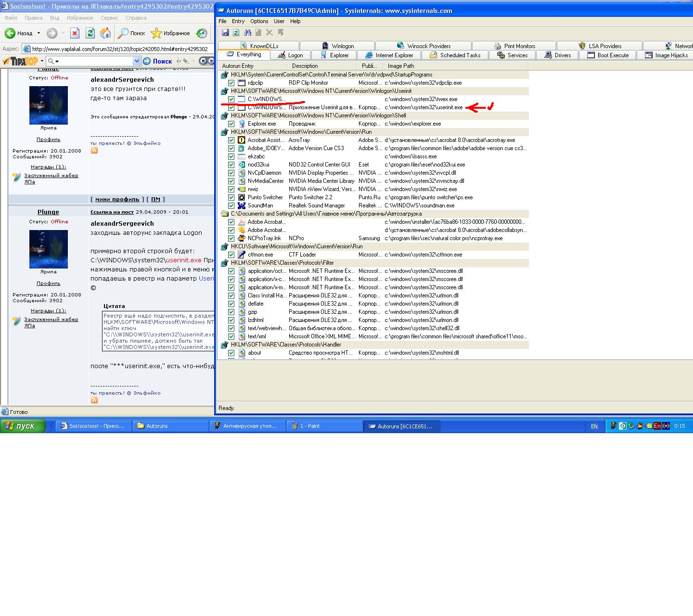Open the пуск Start button

[x=23, y=426]
